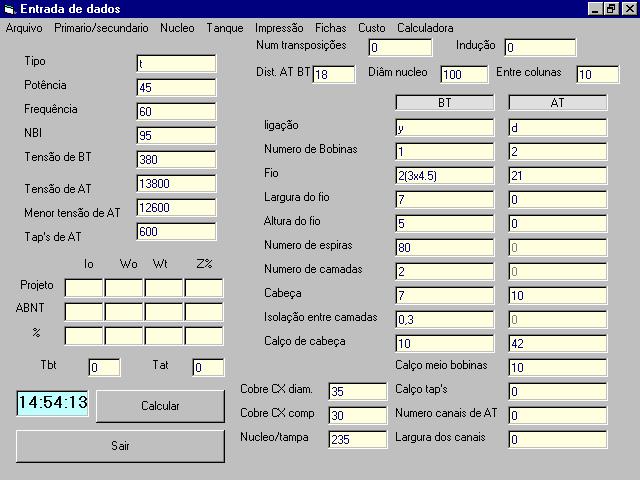Select the Nucleo/tampa field with 235
This screenshot has height=480, width=640.
[x=358, y=440]
